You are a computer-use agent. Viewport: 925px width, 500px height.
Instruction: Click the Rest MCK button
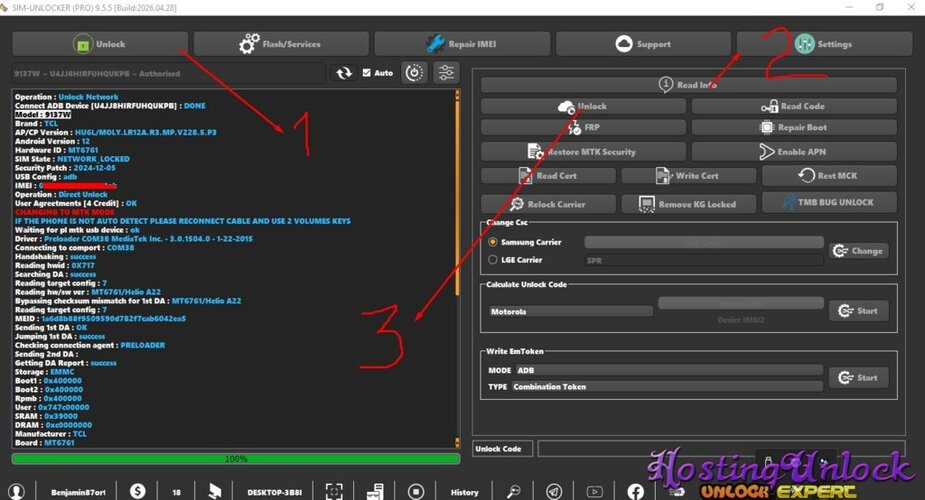click(x=829, y=175)
